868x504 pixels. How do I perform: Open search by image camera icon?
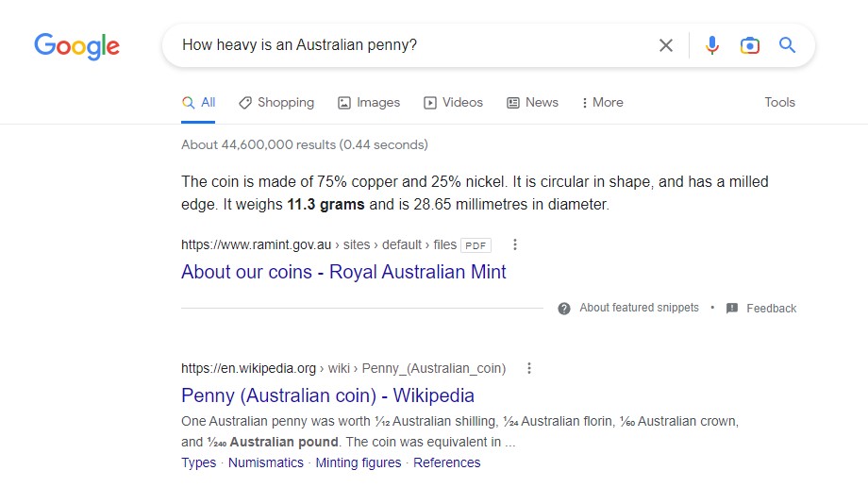click(749, 45)
